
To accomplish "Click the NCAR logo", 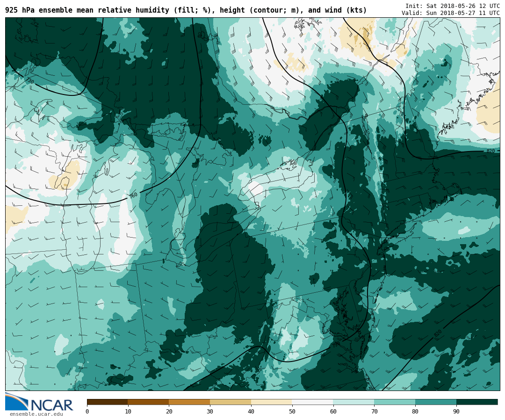I will coord(39,402).
